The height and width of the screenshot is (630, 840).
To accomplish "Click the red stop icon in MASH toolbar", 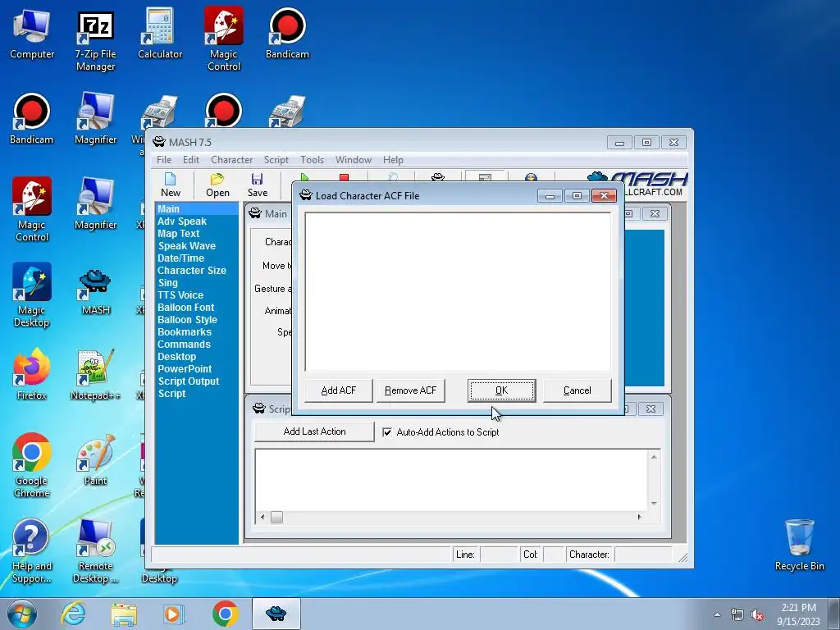I will [x=344, y=177].
